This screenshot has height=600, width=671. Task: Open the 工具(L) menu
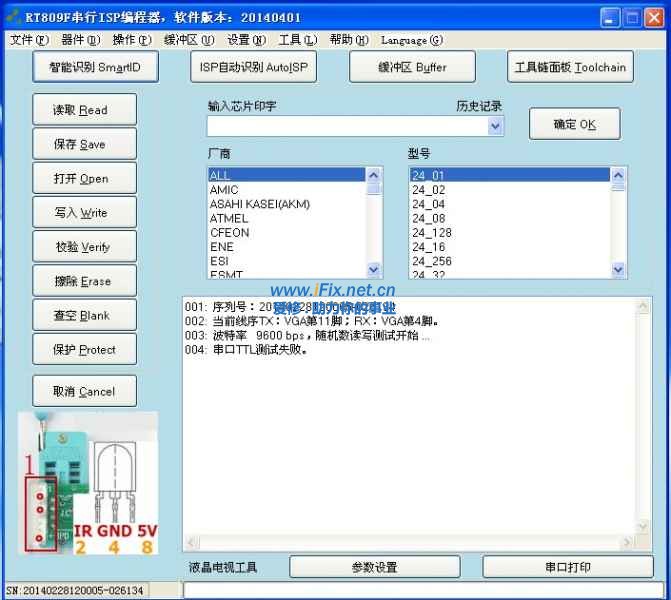(x=298, y=40)
